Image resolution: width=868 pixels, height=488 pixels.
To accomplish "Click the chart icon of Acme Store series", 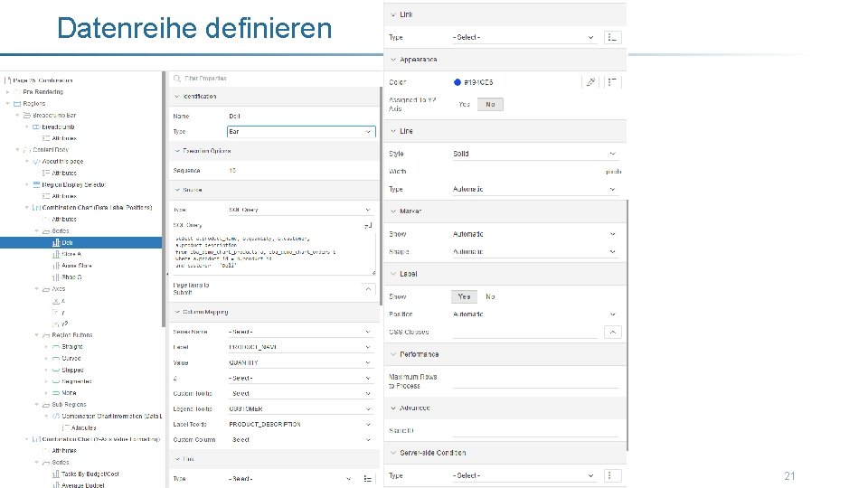I will click(x=56, y=266).
